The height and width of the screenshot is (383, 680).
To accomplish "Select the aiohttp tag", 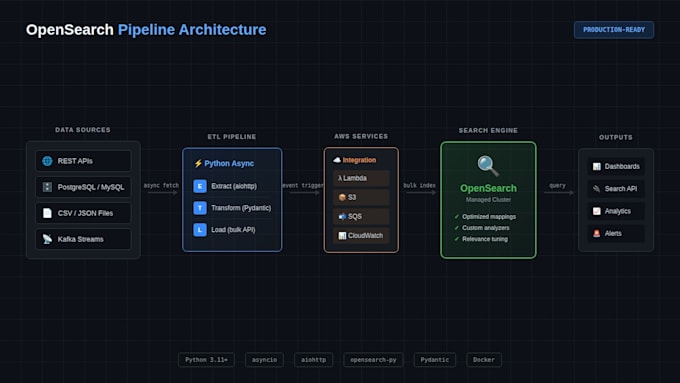I will [314, 360].
